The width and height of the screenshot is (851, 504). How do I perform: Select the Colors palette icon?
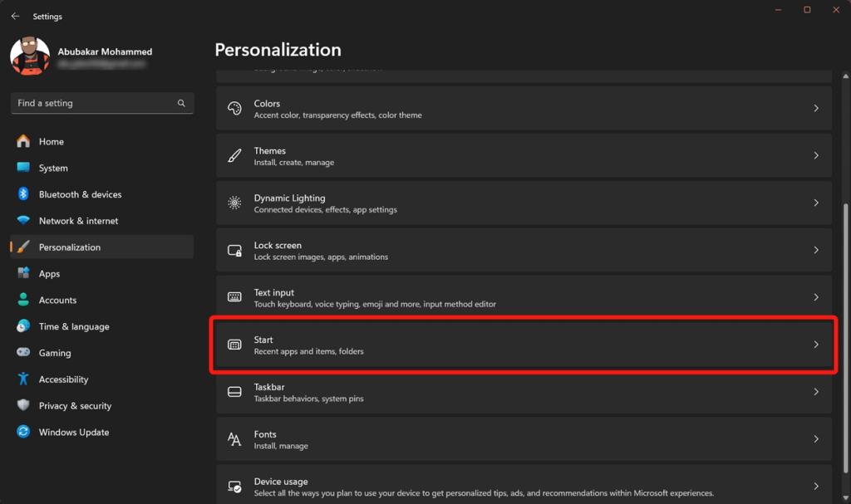(x=233, y=109)
